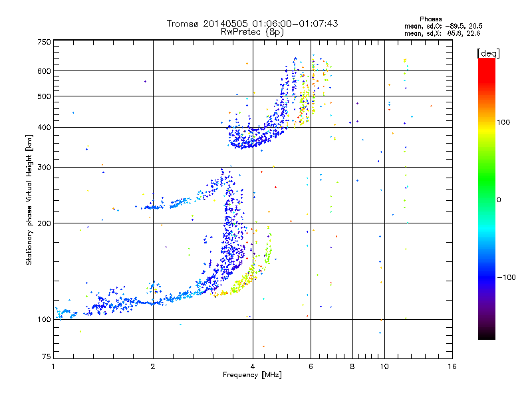The height and width of the screenshot is (399, 532).
Task: Click the x-axis tick label '16'
Action: pos(452,366)
